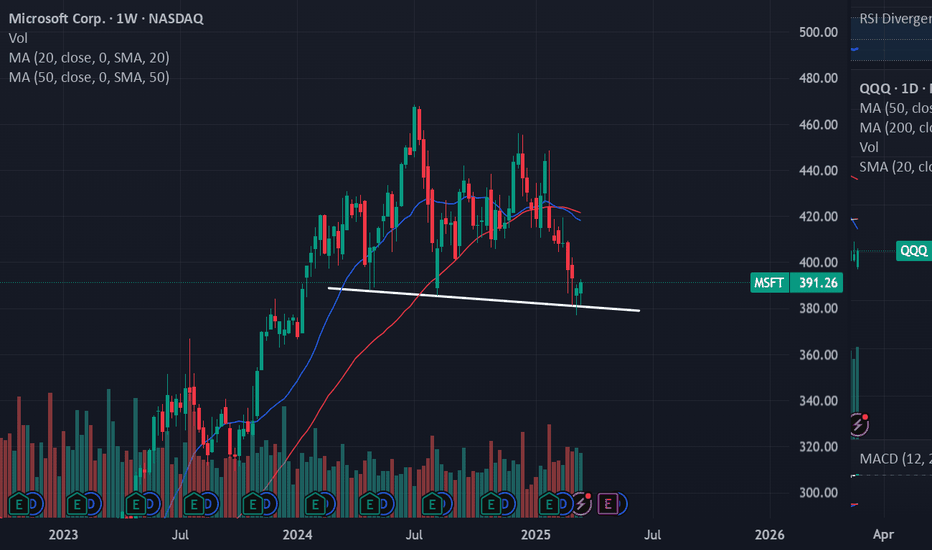932x550 pixels.
Task: Select the RSI Divergence indicator legend
Action: [895, 18]
